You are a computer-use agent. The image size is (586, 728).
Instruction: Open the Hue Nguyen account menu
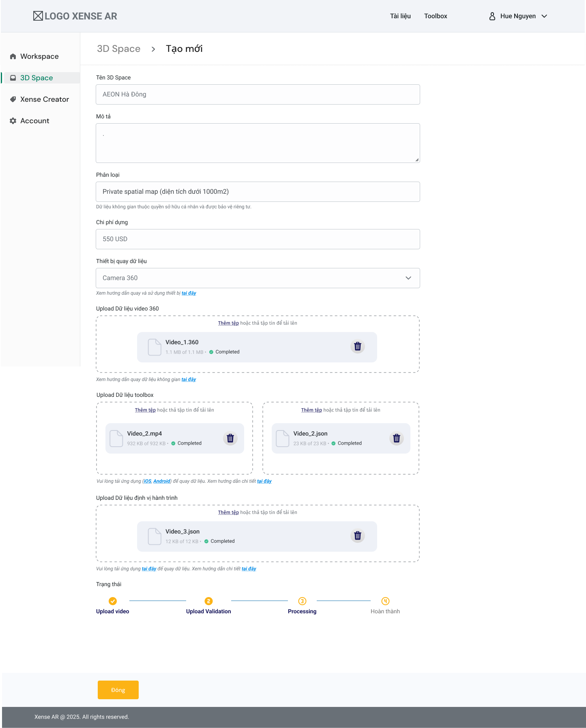pos(523,16)
